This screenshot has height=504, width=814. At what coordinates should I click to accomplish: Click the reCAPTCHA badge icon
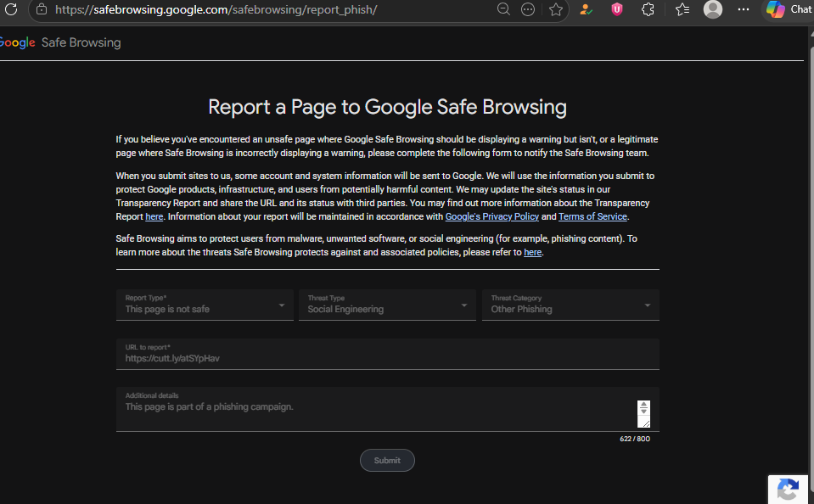[x=788, y=490]
